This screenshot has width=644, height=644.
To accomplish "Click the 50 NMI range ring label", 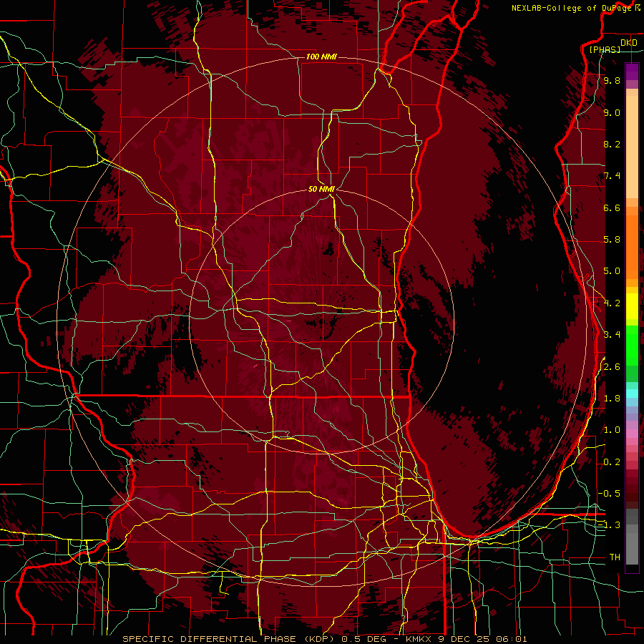I will [321, 189].
